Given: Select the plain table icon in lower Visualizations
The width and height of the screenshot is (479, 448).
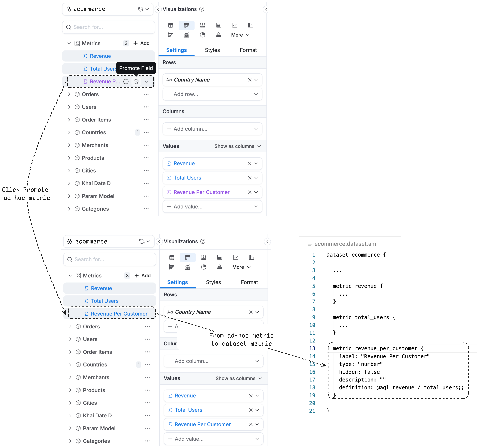Looking at the screenshot, I should (x=172, y=258).
